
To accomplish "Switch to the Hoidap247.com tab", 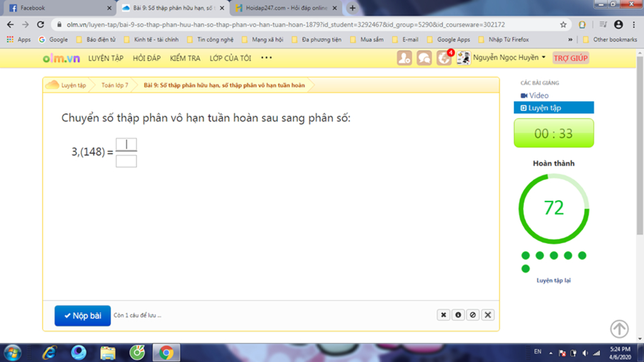I will tap(287, 8).
